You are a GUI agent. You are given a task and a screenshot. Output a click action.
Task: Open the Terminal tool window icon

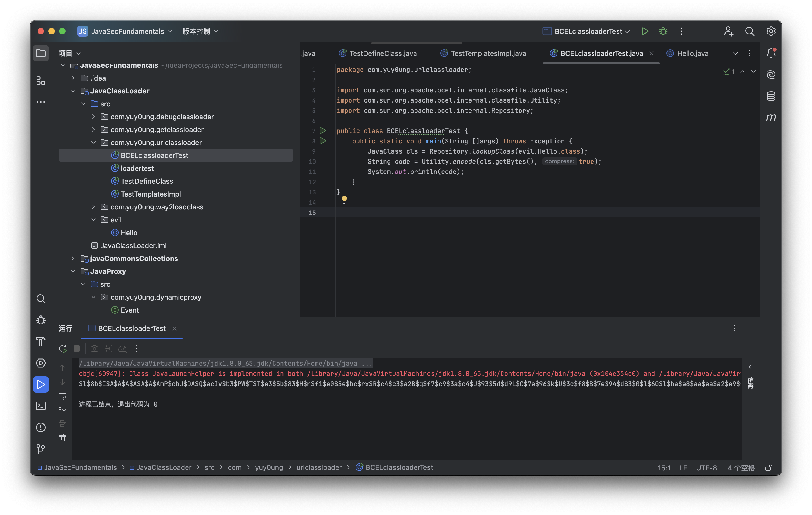[41, 406]
